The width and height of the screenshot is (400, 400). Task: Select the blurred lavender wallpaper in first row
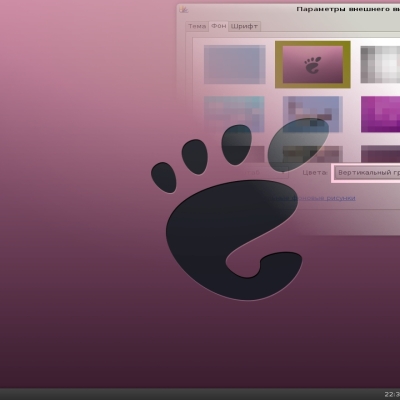coord(235,65)
